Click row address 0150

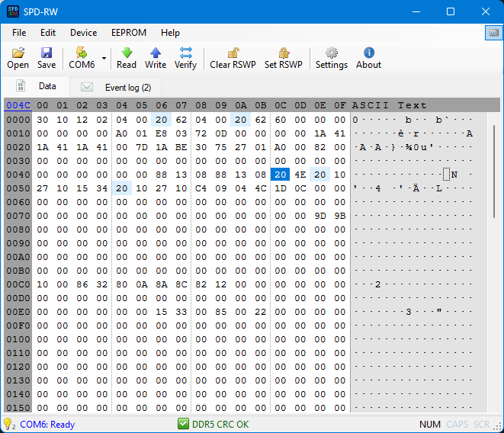18,408
